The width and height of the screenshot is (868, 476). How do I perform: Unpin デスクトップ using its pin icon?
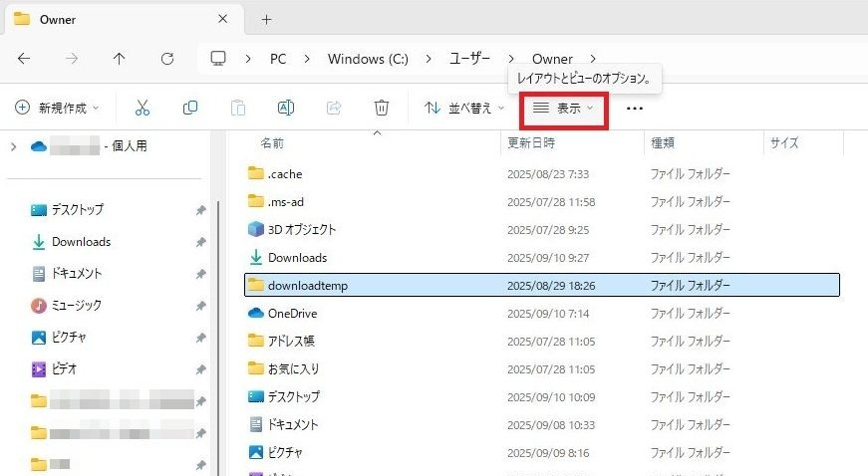pos(200,211)
